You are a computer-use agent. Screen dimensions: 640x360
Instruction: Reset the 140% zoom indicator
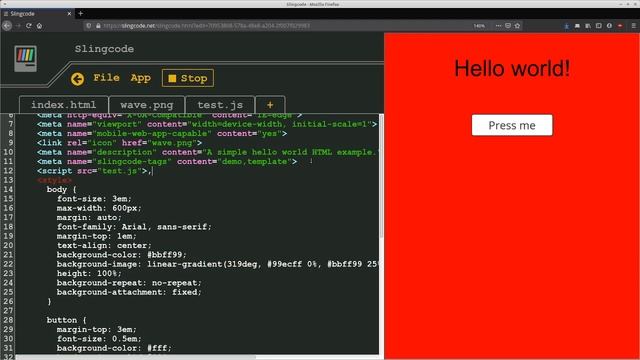point(479,26)
